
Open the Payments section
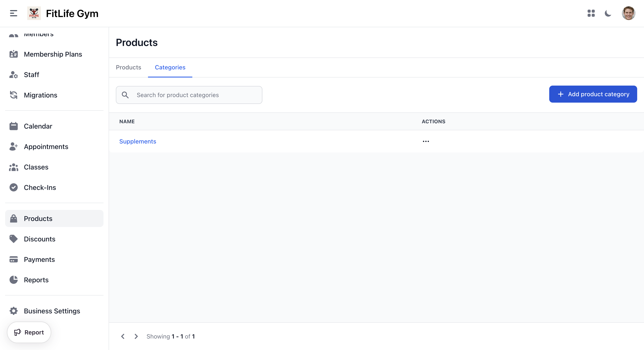[39, 259]
